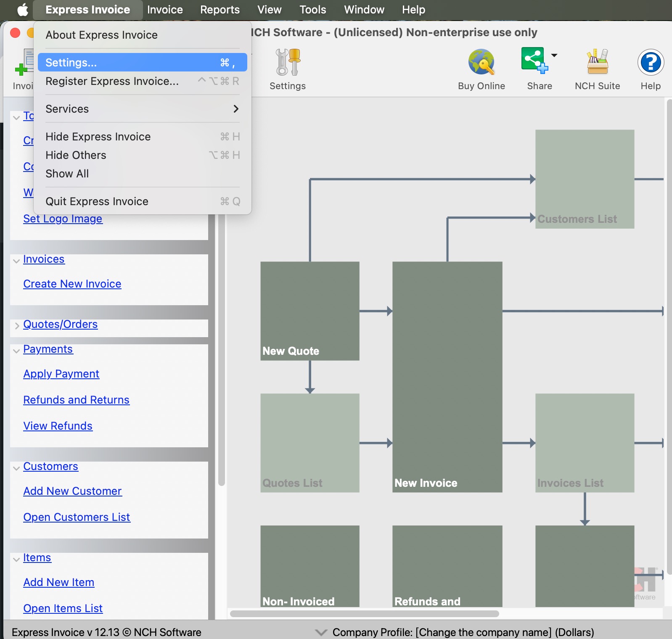The height and width of the screenshot is (639, 672).
Task: Open the Add New Customer link
Action: (72, 491)
